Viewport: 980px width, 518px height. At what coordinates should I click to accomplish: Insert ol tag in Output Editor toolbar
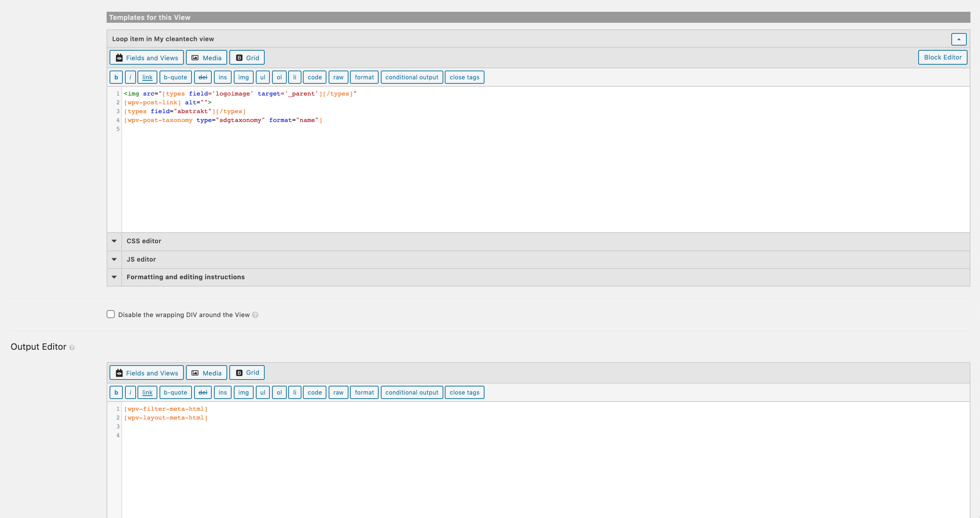click(279, 392)
